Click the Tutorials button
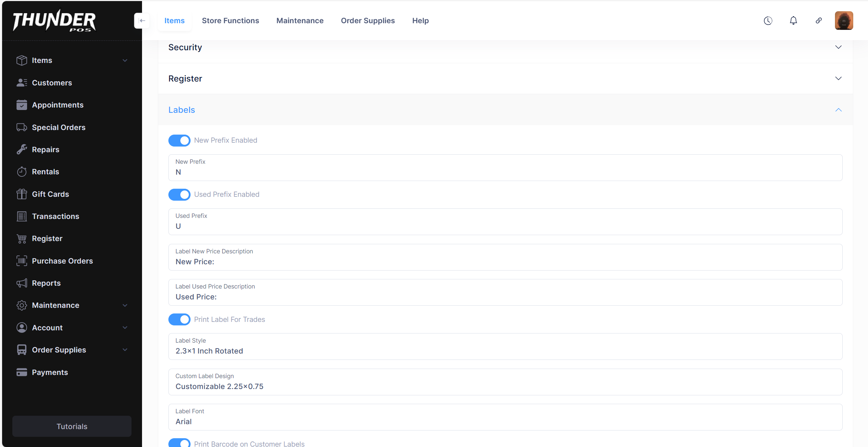 pyautogui.click(x=72, y=426)
